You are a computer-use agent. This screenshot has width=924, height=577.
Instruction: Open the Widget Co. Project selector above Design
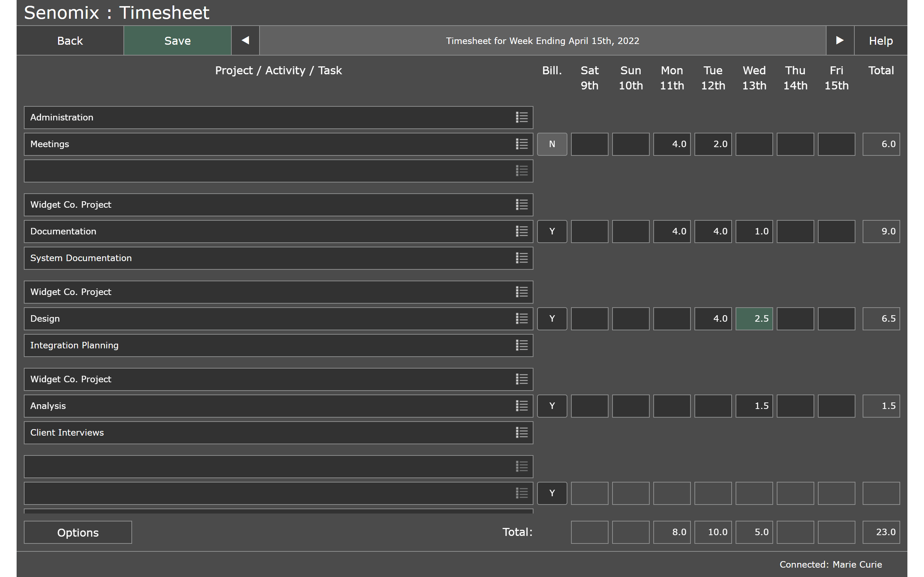[x=522, y=292]
